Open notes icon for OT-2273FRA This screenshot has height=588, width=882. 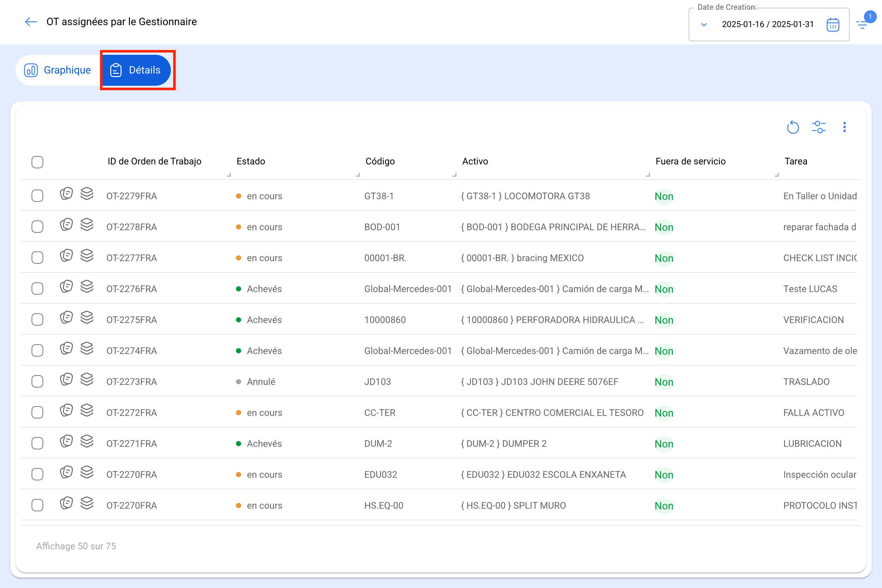(66, 379)
